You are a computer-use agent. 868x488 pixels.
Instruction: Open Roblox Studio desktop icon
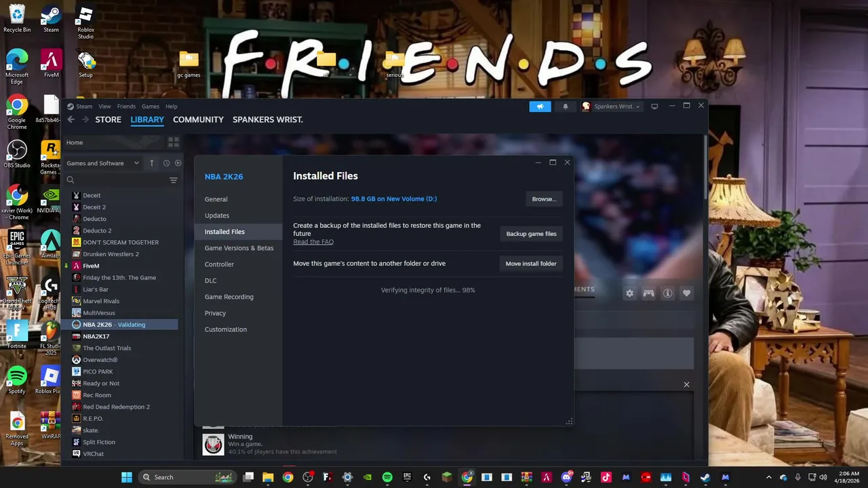pos(85,23)
